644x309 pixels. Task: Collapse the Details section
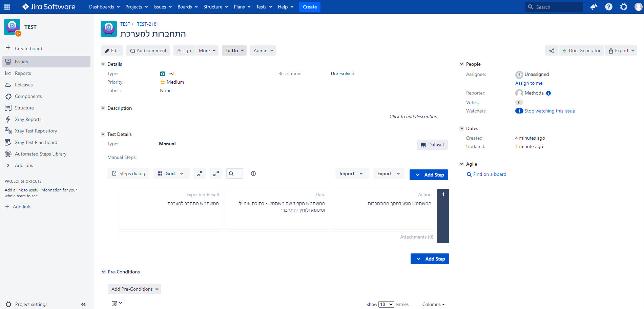pos(103,64)
